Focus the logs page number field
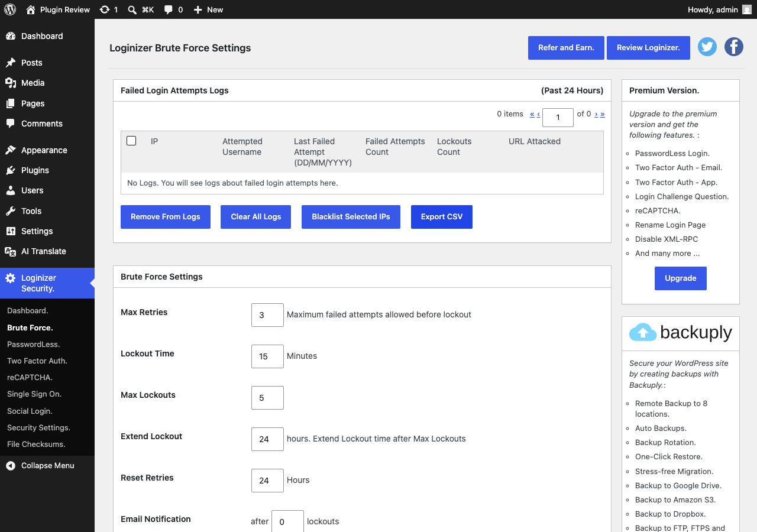The image size is (757, 532). [558, 118]
